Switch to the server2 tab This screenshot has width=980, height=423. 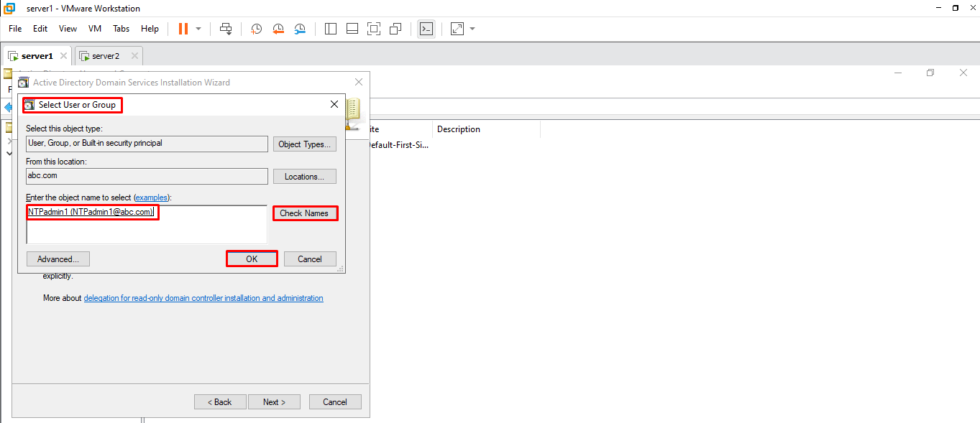pos(106,56)
